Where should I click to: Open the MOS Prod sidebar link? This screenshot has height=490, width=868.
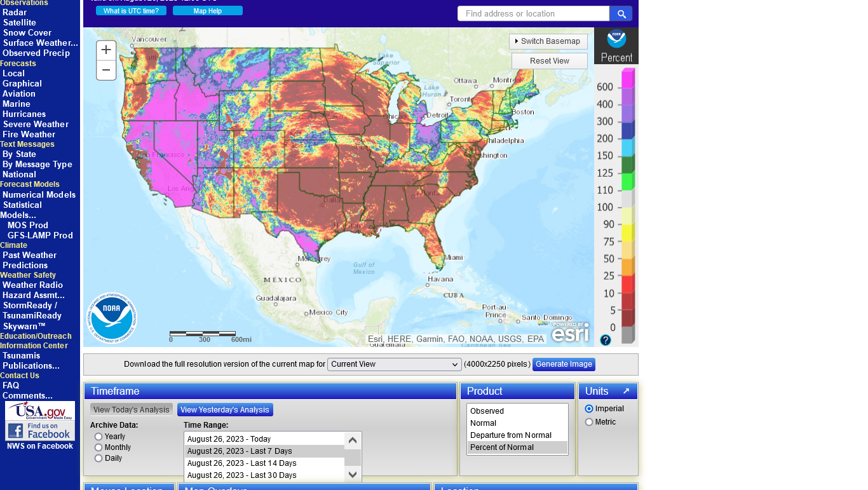coord(28,225)
